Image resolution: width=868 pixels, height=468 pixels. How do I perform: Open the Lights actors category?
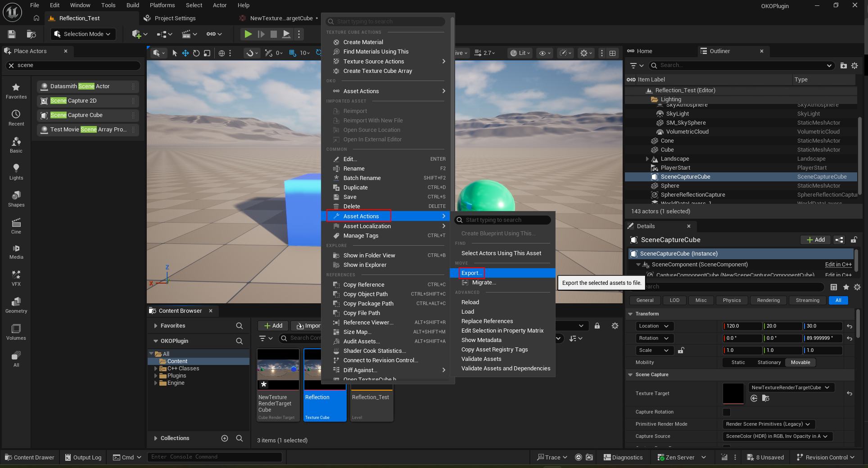16,172
